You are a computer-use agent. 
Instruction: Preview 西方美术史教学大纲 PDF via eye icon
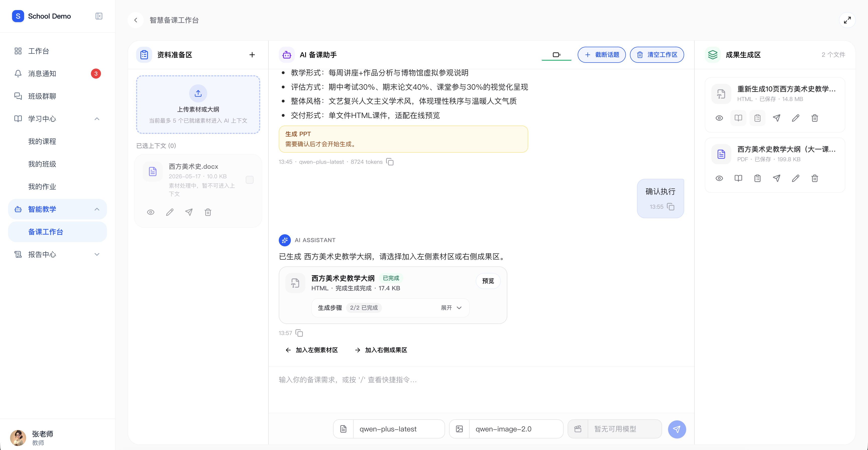(719, 179)
